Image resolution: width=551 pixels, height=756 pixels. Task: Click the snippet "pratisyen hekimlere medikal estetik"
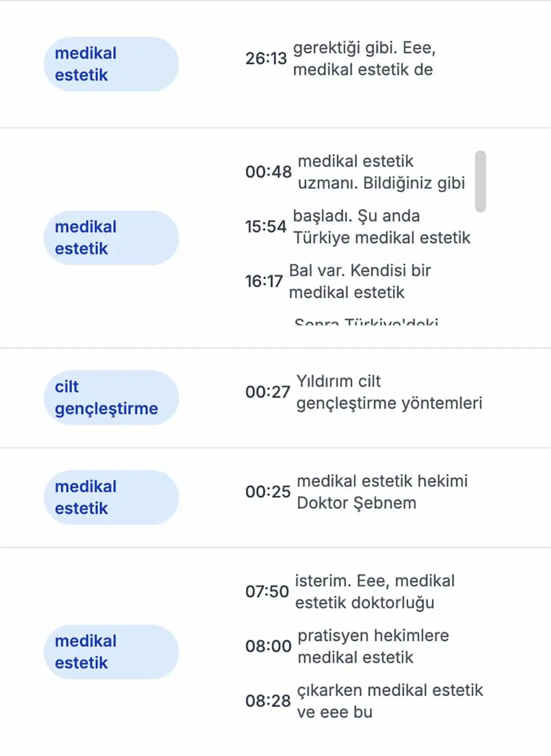[373, 646]
